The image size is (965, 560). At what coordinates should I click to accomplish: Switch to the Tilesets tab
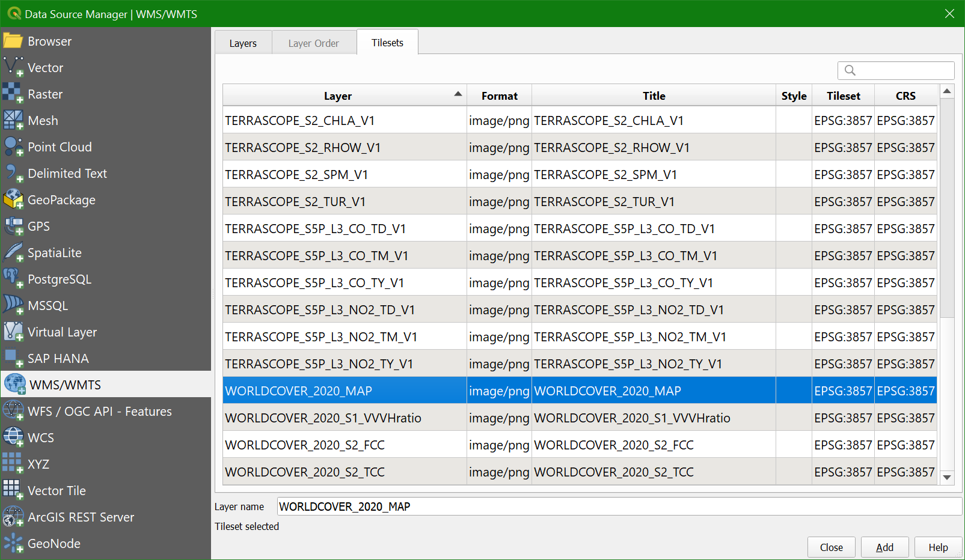click(x=387, y=42)
